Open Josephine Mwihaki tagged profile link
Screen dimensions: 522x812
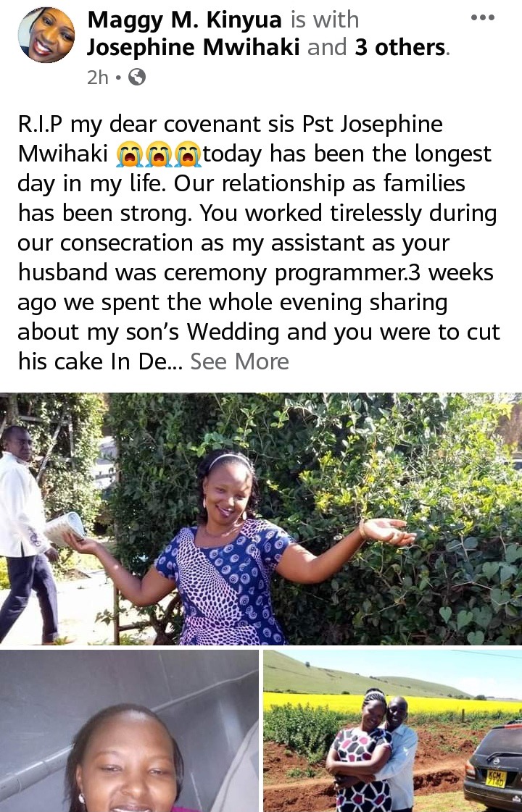(194, 47)
